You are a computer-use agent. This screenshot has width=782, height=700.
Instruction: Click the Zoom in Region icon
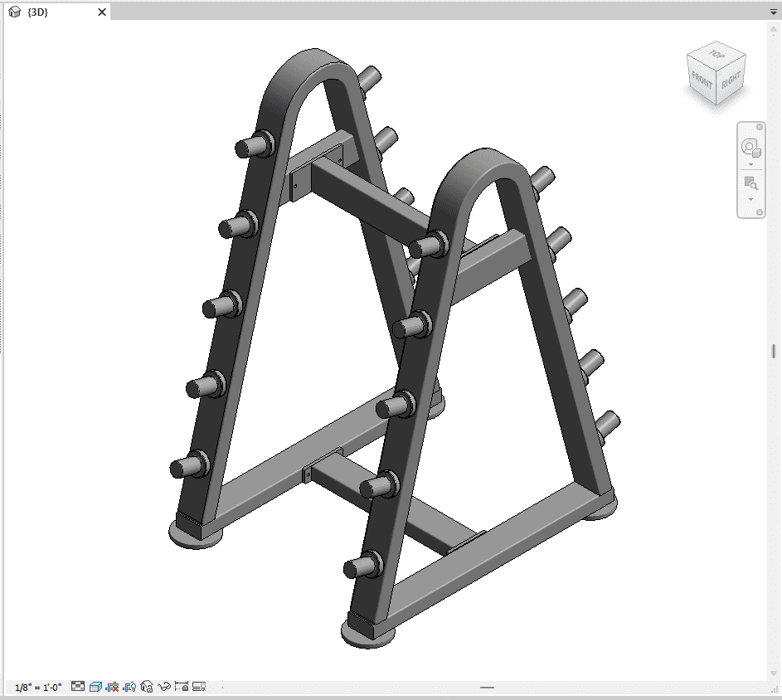(750, 183)
